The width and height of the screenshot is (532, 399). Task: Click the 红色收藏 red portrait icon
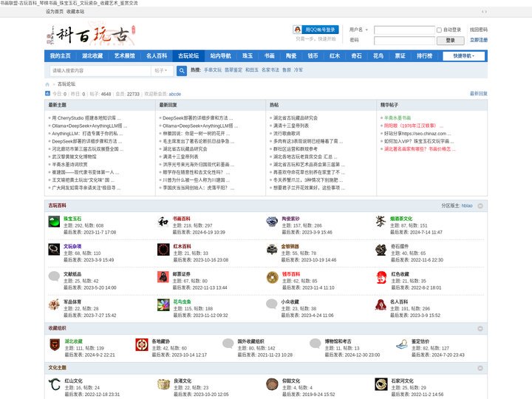click(381, 277)
